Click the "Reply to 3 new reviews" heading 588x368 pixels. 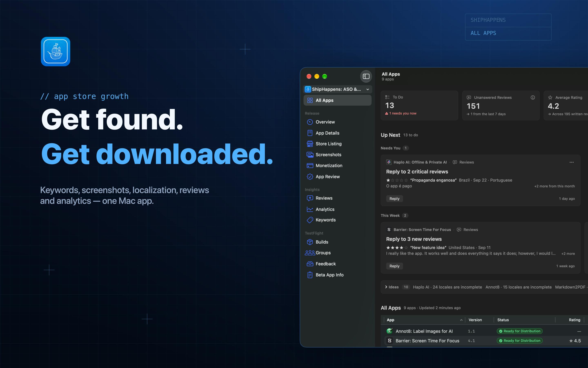click(x=414, y=239)
